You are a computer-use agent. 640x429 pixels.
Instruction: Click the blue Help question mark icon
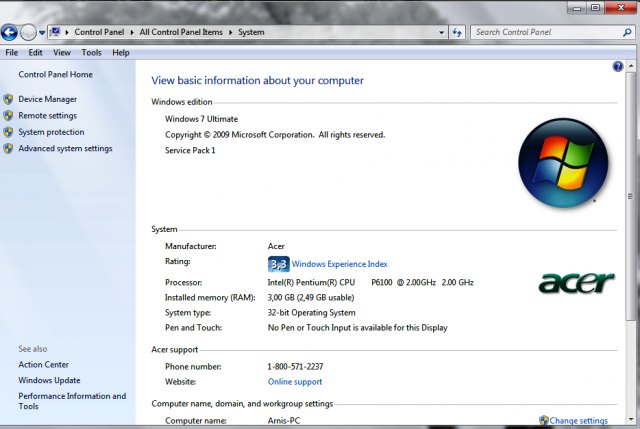point(618,66)
